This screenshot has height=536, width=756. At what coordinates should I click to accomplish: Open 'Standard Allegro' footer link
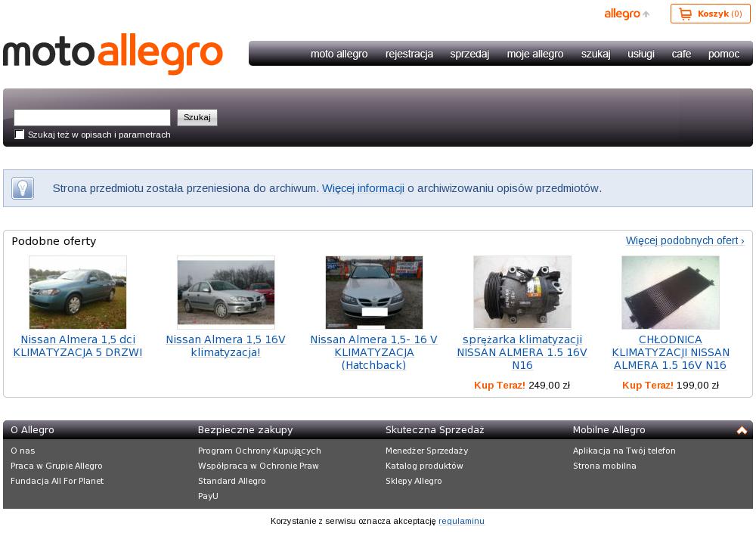232,481
